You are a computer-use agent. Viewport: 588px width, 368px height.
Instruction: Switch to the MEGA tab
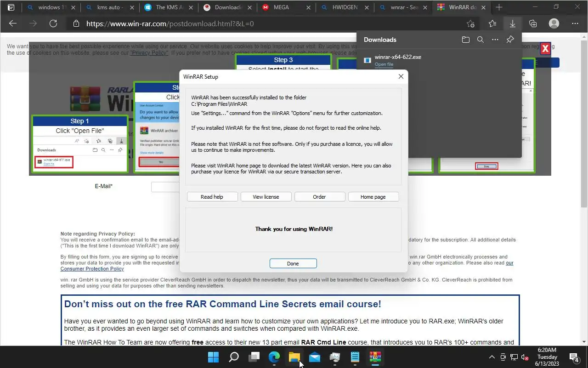click(286, 7)
